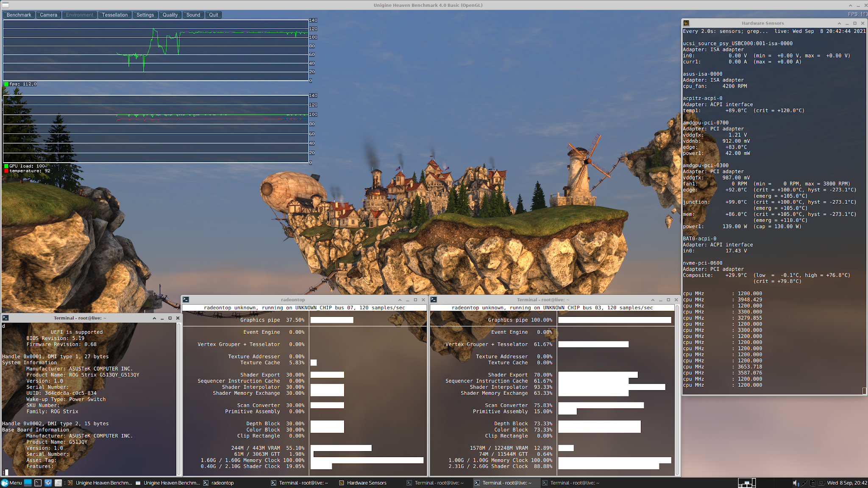Open the network connection tray icon
The height and width of the screenshot is (488, 868).
click(804, 482)
